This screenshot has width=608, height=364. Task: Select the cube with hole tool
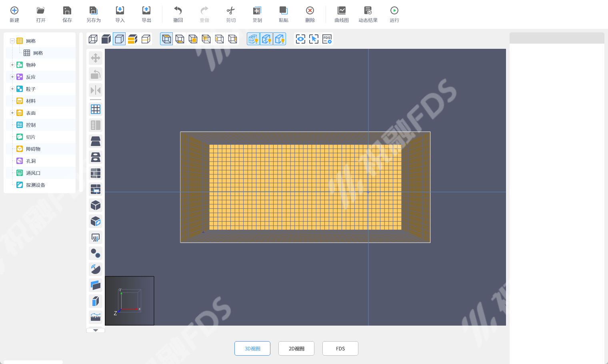tap(96, 221)
